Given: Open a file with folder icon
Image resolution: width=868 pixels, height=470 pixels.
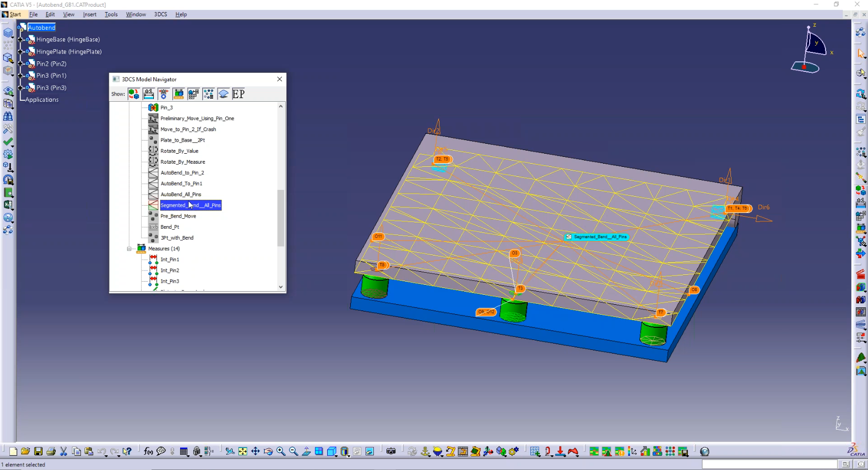Looking at the screenshot, I should pos(25,451).
